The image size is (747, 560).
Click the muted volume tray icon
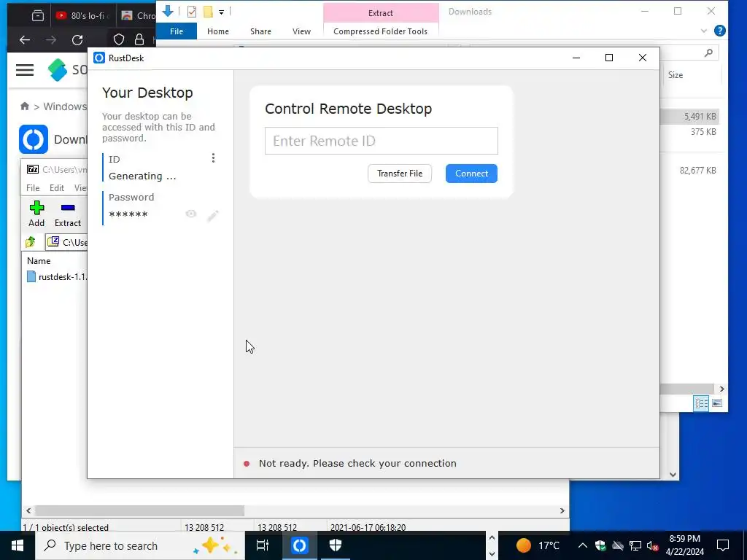[x=653, y=546]
